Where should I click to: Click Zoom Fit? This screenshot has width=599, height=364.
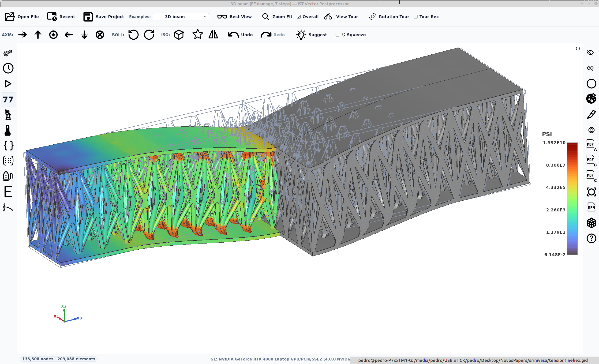277,17
